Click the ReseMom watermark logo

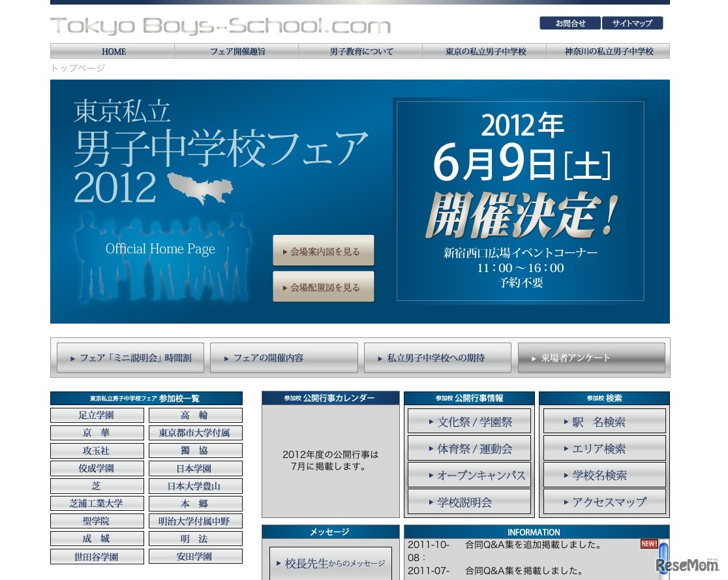[x=686, y=565]
